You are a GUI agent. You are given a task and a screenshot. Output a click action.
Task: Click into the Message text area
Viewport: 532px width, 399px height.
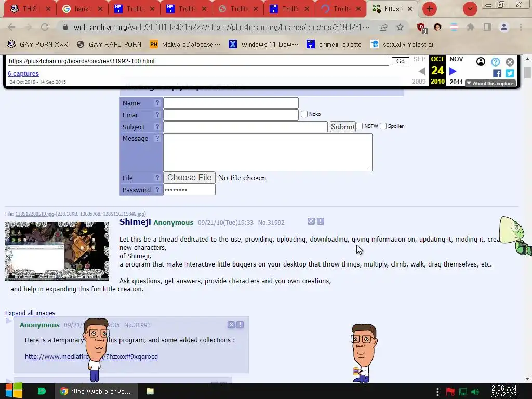(268, 152)
